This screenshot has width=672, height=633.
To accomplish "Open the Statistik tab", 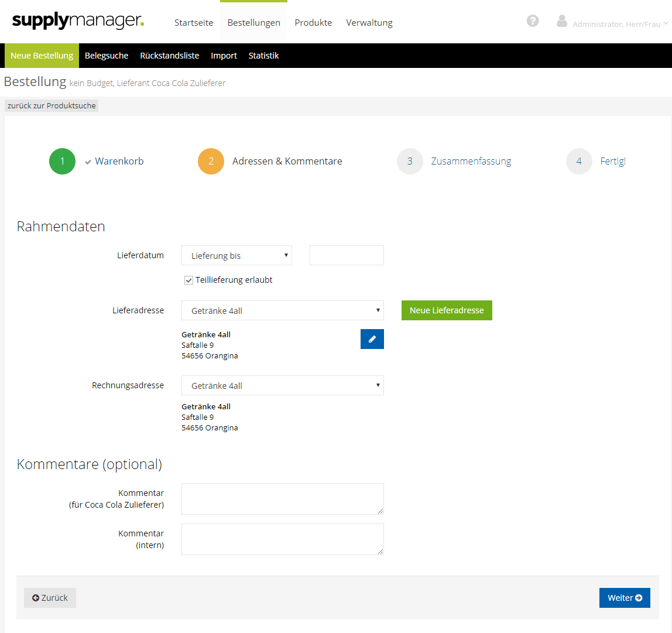I will tap(263, 56).
